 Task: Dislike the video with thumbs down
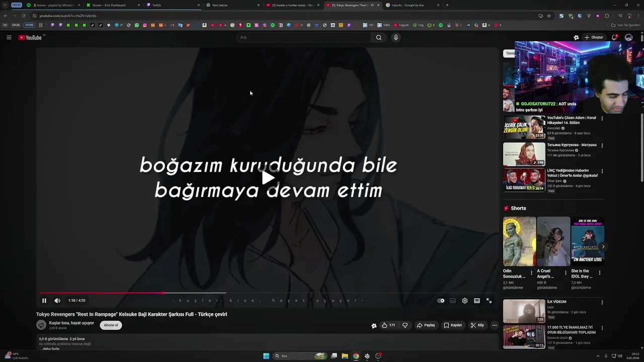(405, 325)
